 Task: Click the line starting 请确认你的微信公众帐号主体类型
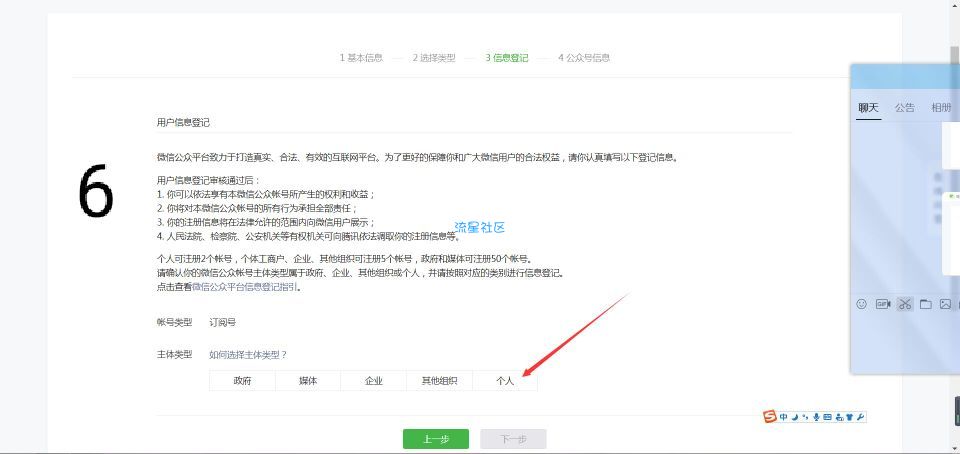(x=360, y=272)
